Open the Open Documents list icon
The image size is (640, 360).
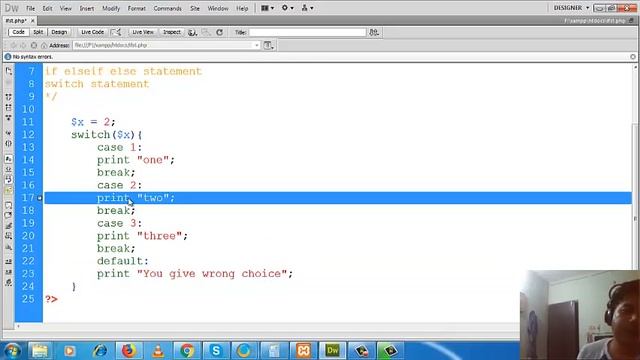point(9,71)
